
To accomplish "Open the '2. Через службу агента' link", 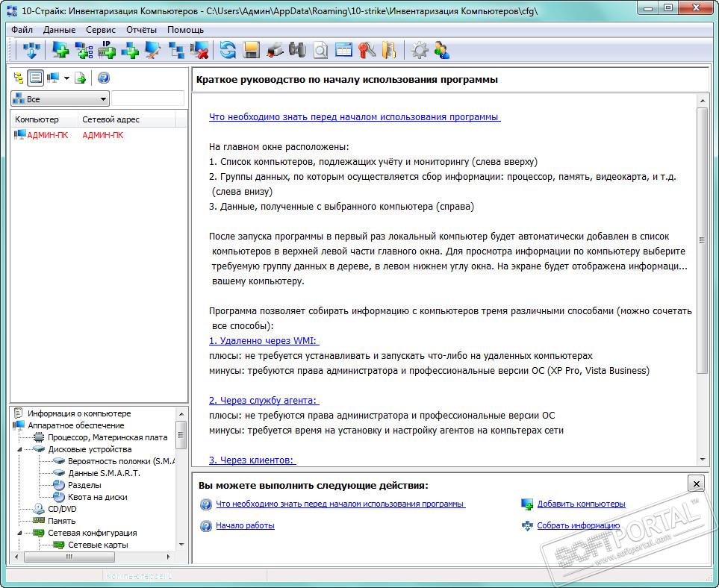I will (264, 400).
